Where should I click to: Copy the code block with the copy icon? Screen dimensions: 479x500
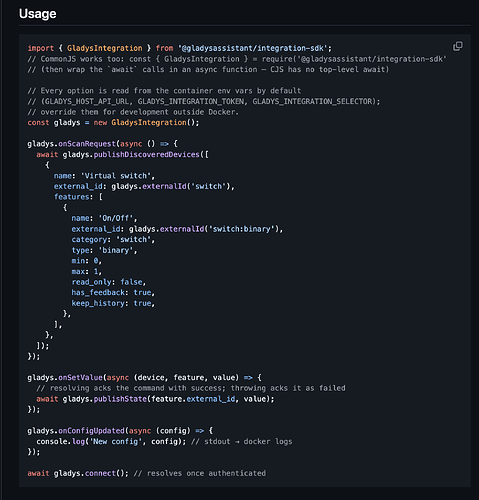click(457, 46)
